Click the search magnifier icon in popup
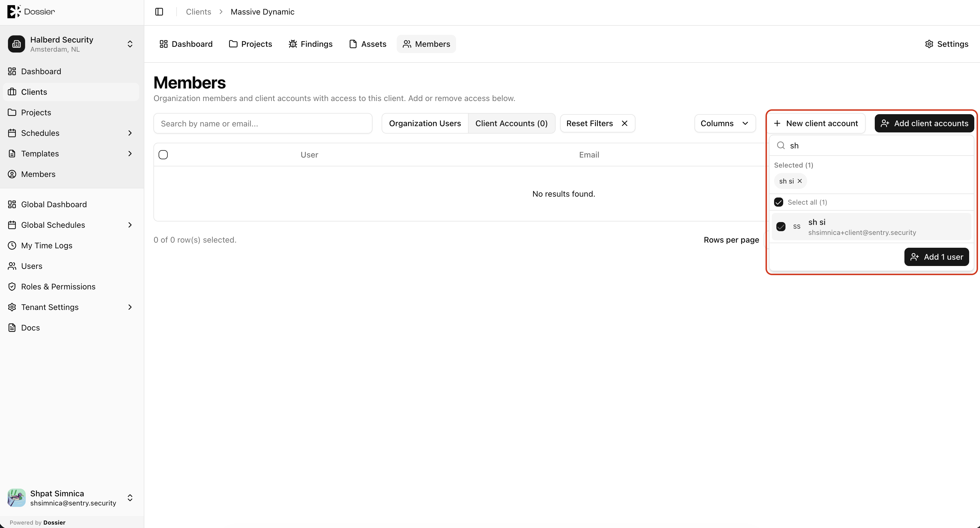The image size is (980, 528). click(x=781, y=146)
